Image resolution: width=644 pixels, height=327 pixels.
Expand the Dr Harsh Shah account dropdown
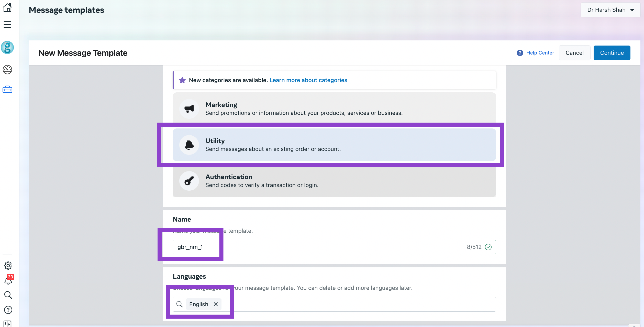610,10
